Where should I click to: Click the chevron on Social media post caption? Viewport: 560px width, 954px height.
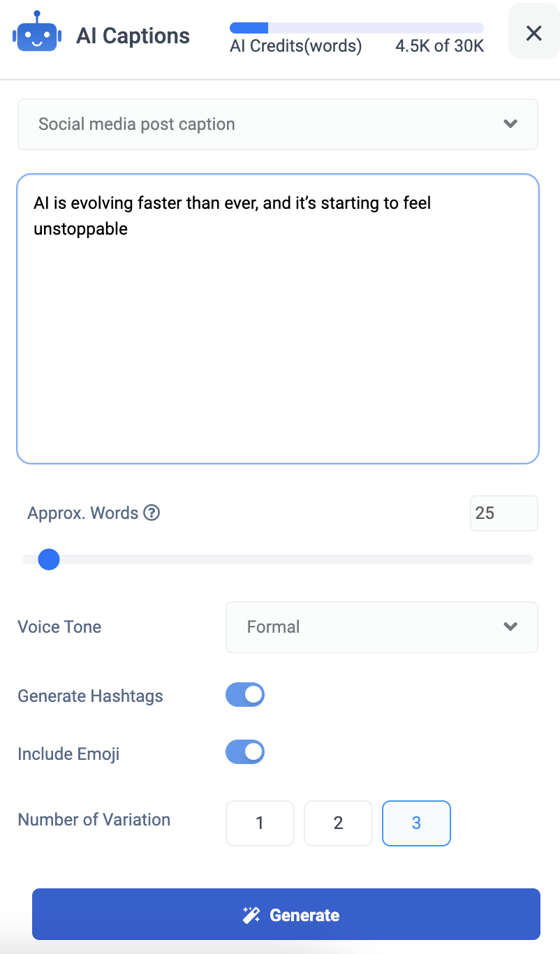(x=510, y=124)
